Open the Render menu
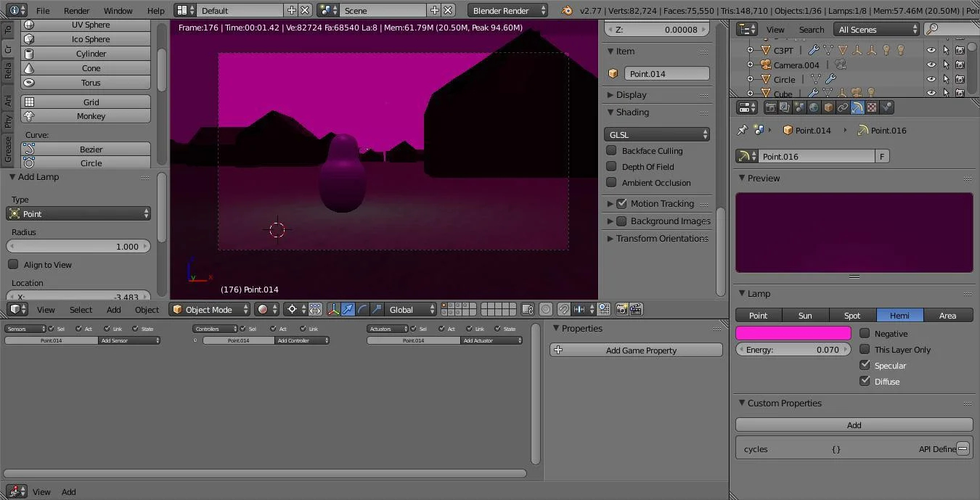The image size is (980, 500). click(76, 10)
